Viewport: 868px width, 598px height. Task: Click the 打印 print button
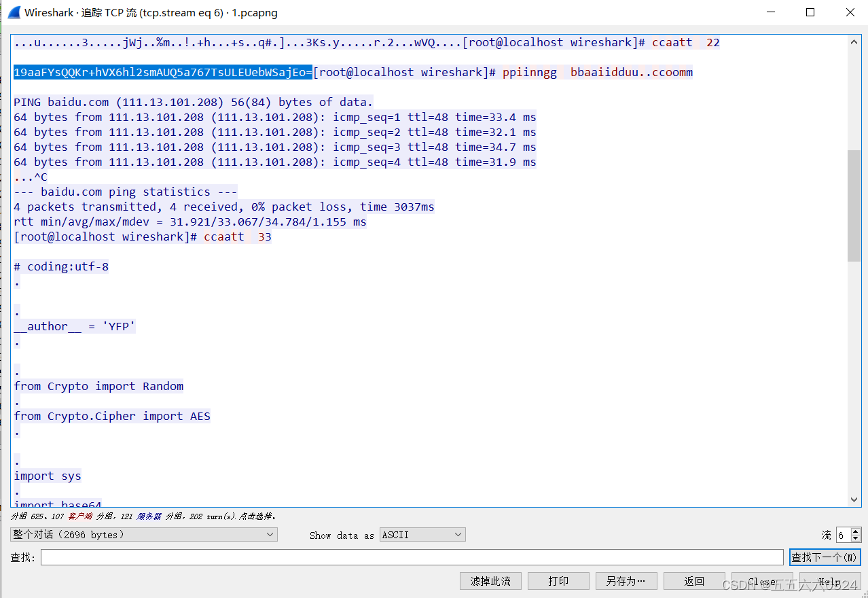click(x=558, y=581)
